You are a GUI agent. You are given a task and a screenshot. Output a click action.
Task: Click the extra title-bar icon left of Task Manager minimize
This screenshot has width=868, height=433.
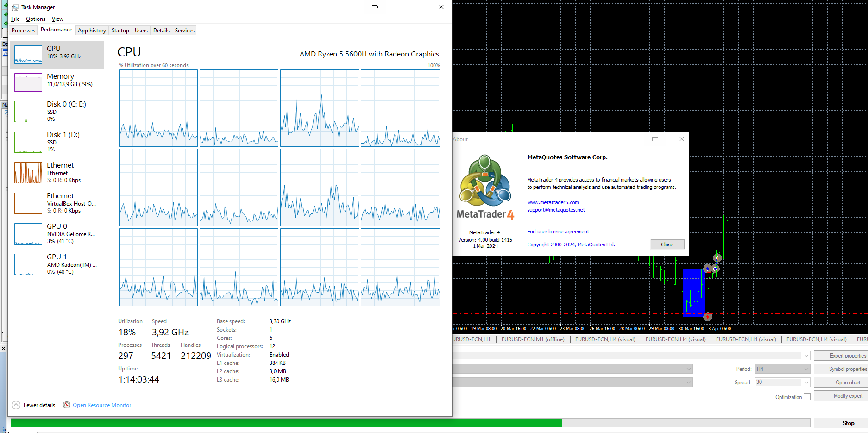tap(375, 7)
